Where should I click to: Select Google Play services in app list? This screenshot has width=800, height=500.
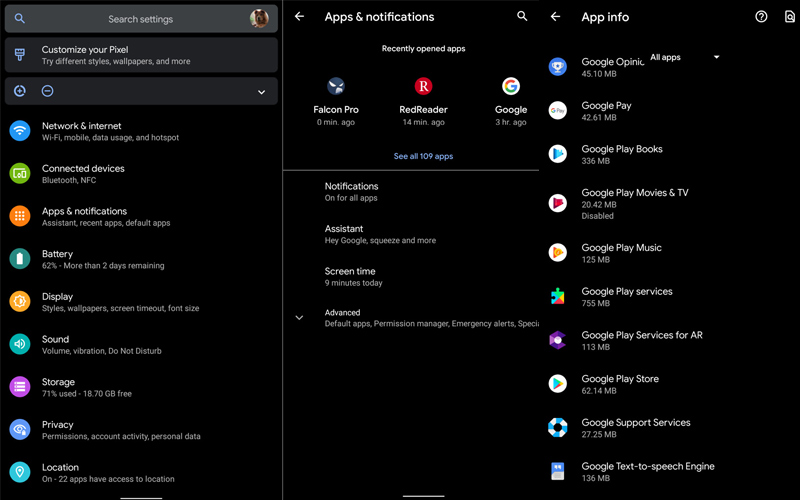(x=626, y=296)
